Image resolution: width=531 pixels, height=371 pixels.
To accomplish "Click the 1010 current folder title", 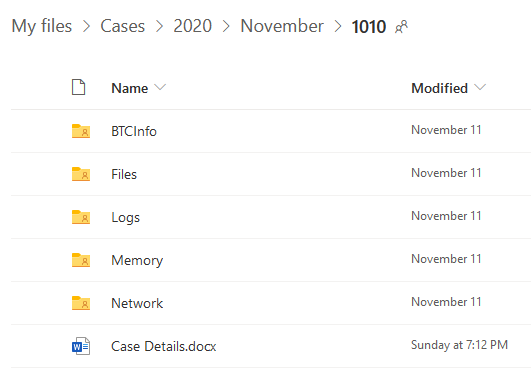I will pyautogui.click(x=369, y=27).
